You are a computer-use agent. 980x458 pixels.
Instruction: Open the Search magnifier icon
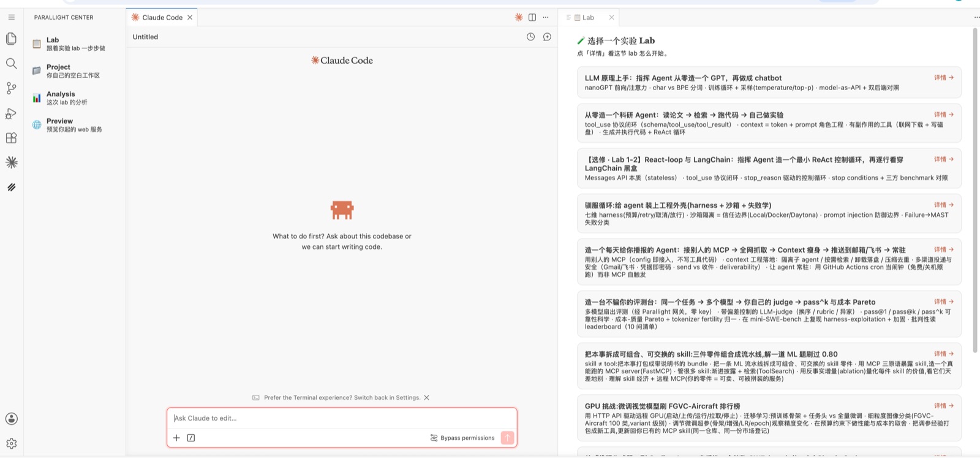11,64
